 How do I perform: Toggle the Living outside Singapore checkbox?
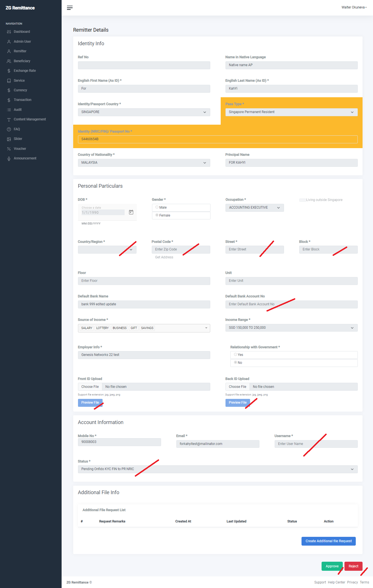(302, 200)
